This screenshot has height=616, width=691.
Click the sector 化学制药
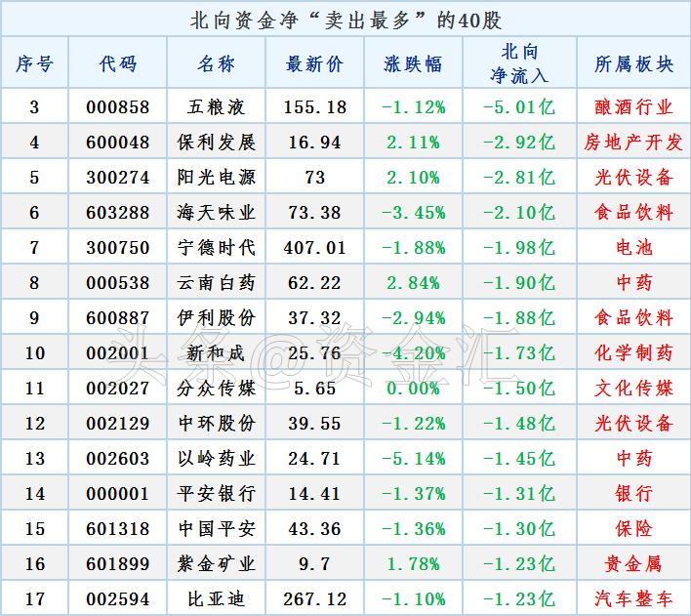tap(633, 352)
